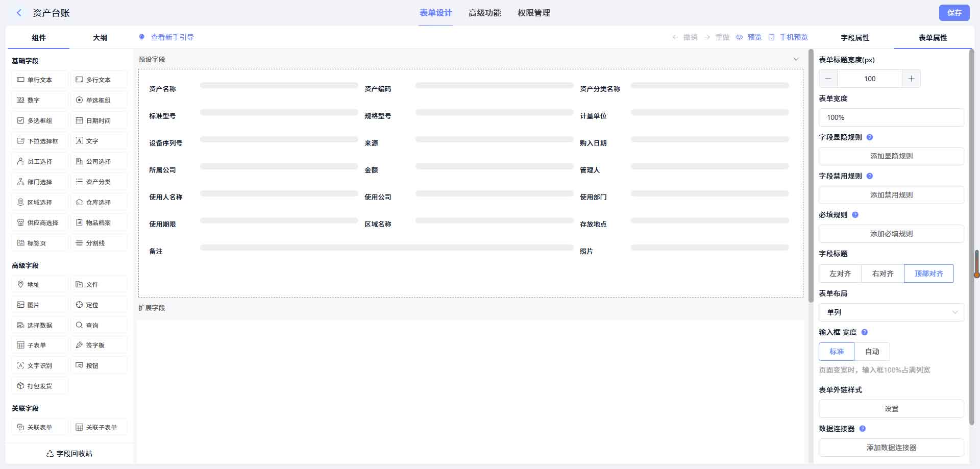This screenshot has width=980, height=469.
Task: Click the 保存 button
Action: (954, 13)
